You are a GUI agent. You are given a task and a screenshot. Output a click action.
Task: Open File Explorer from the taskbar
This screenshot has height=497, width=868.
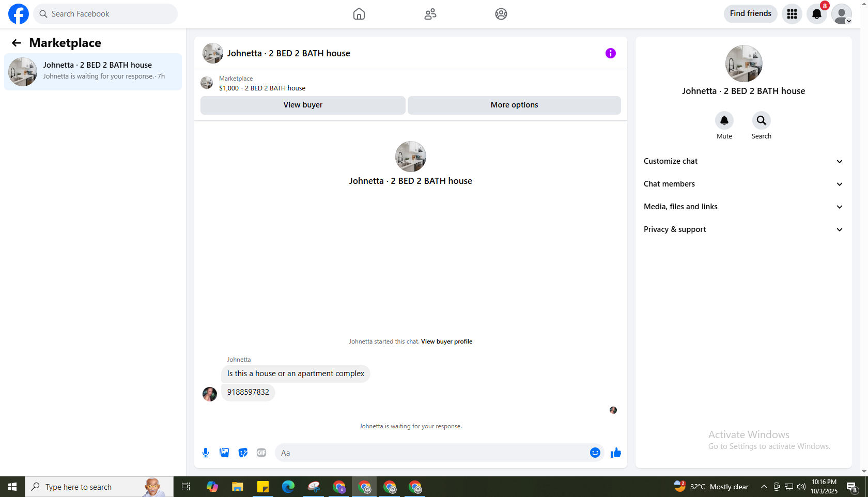237,487
